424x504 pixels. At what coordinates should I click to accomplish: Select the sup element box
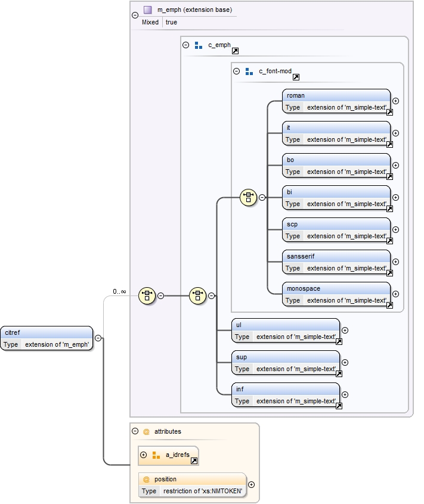click(285, 362)
